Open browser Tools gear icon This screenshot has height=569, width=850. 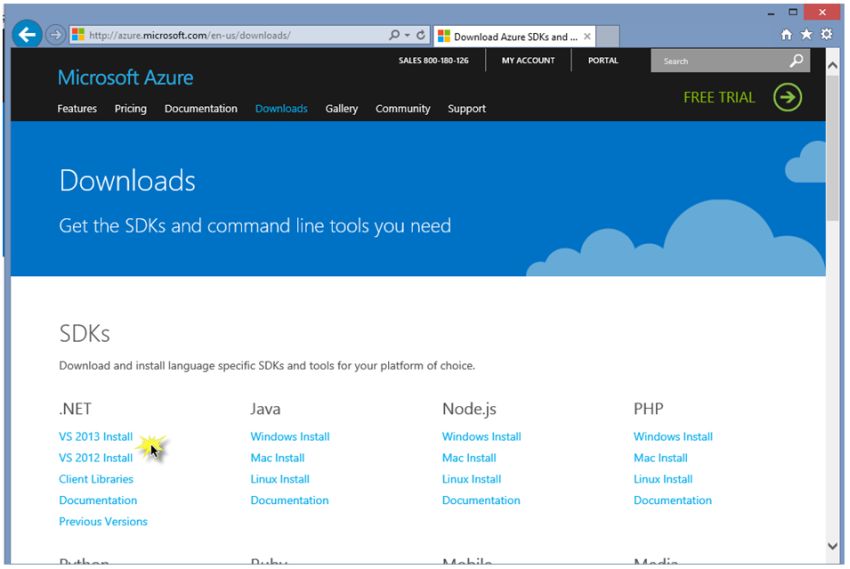[x=826, y=34]
